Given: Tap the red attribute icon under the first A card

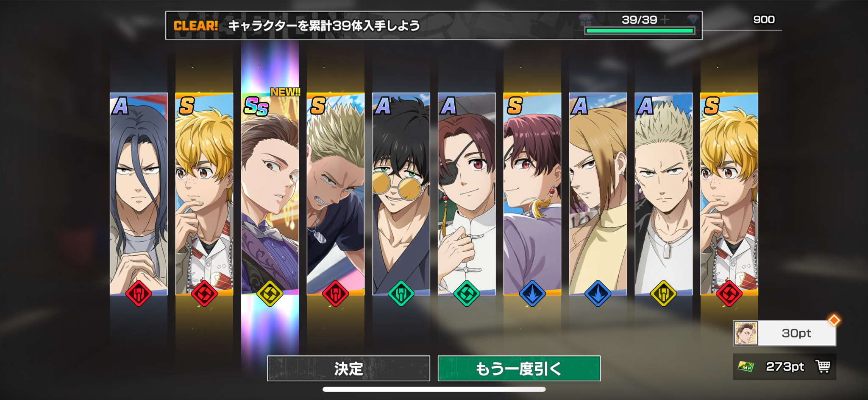Looking at the screenshot, I should click(139, 294).
